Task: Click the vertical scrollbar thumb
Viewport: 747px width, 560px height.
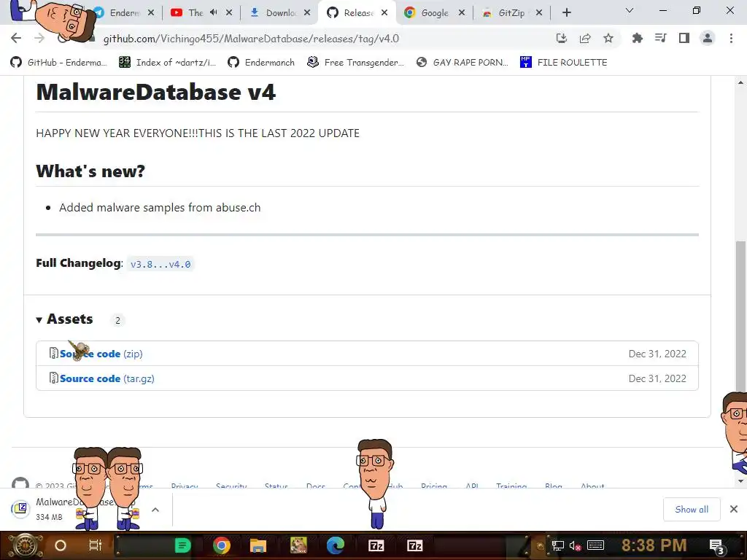Action: pyautogui.click(x=741, y=319)
